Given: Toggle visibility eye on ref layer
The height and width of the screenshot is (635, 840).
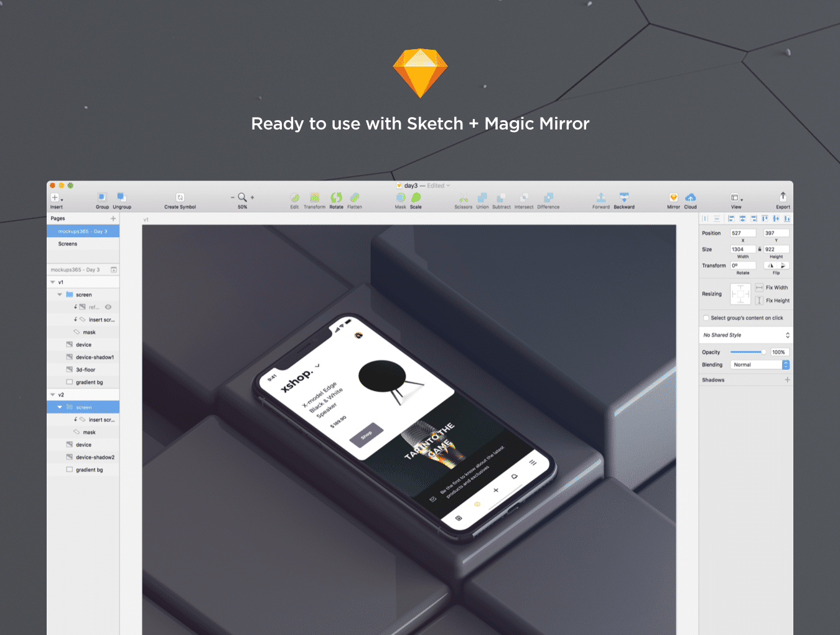Looking at the screenshot, I should (108, 307).
